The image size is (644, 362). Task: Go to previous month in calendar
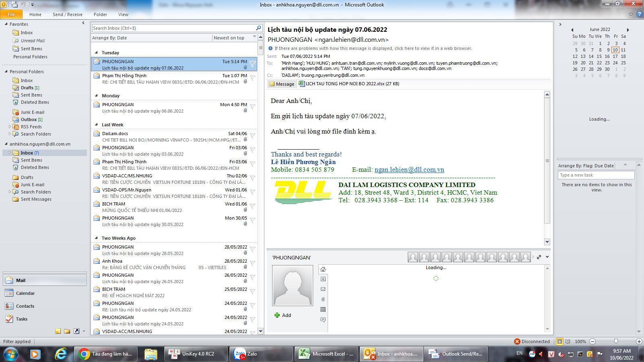[x=572, y=30]
